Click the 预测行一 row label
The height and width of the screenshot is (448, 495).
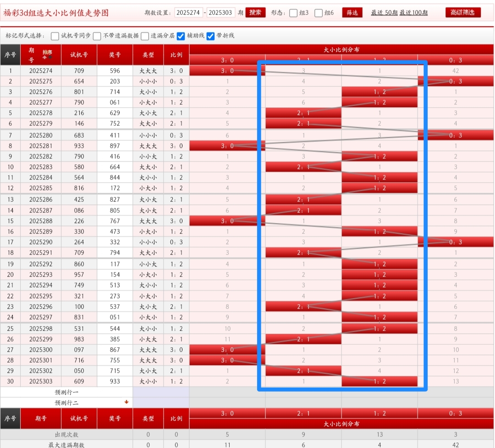[66, 392]
